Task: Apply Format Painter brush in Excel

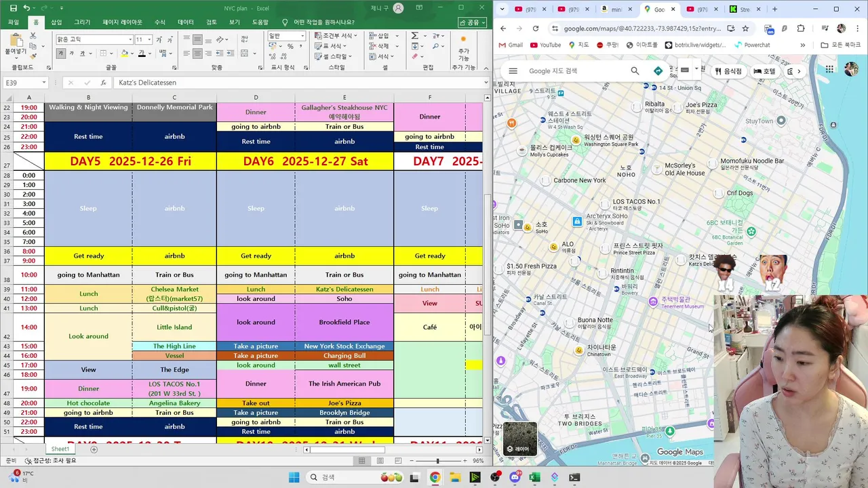Action: [x=33, y=56]
